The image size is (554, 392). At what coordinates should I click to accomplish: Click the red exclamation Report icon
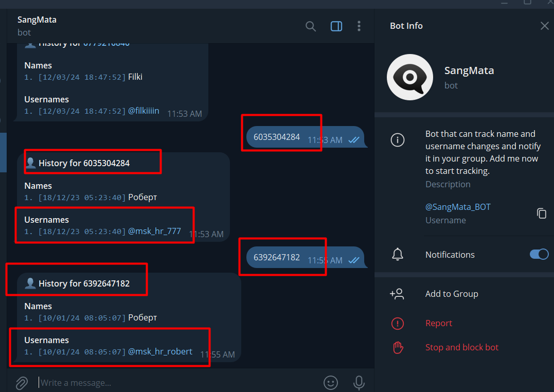click(398, 324)
